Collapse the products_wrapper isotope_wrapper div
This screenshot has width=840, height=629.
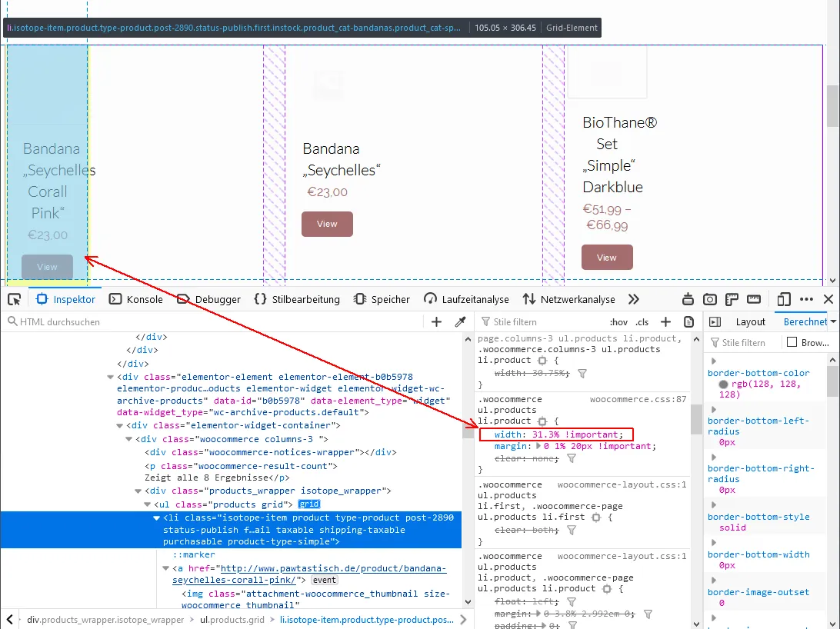point(138,491)
